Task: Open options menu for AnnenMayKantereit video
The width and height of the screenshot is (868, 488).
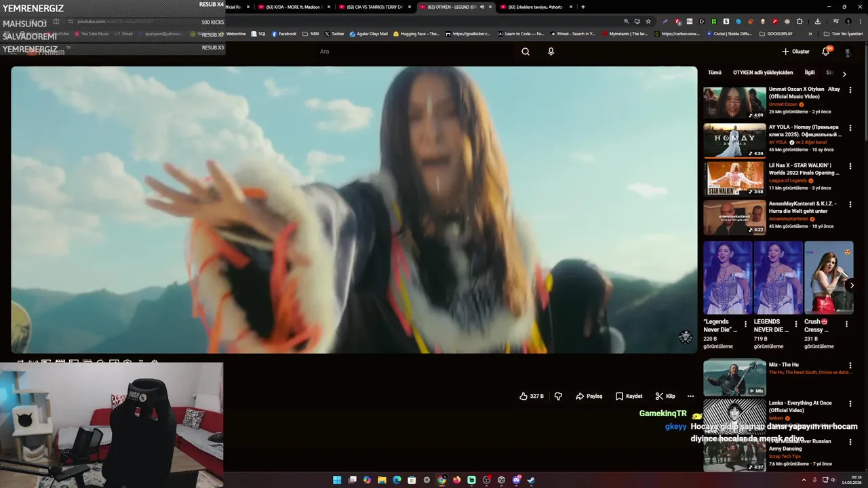Action: coord(850,204)
